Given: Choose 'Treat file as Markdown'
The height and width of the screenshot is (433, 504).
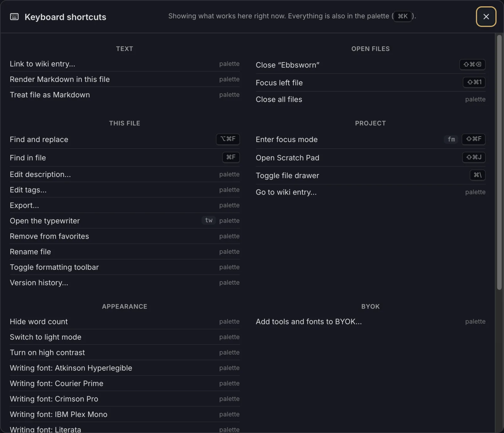Looking at the screenshot, I should 125,95.
